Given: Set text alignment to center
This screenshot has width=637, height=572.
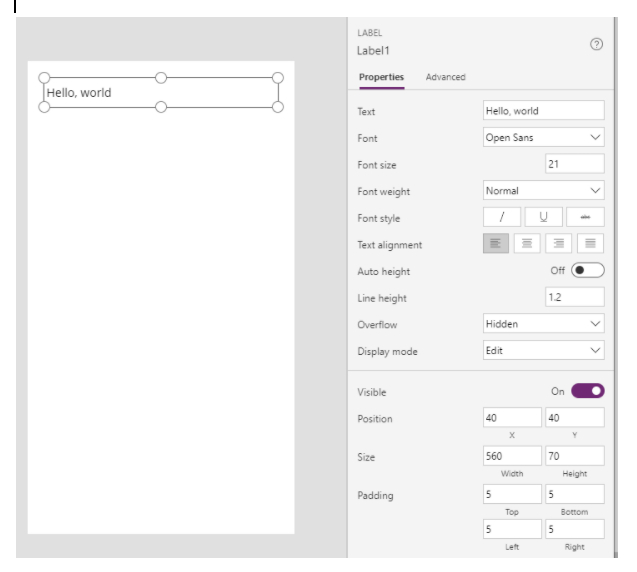Looking at the screenshot, I should pyautogui.click(x=527, y=243).
